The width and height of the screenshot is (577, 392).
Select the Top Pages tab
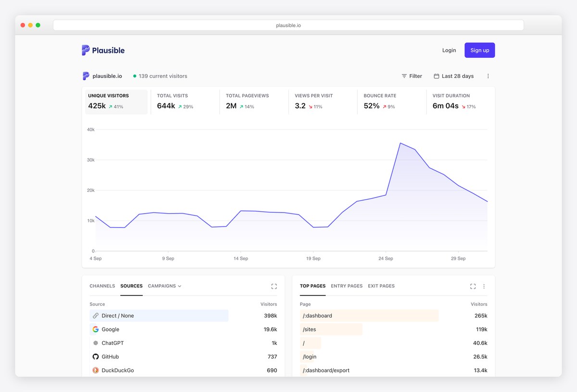(313, 286)
